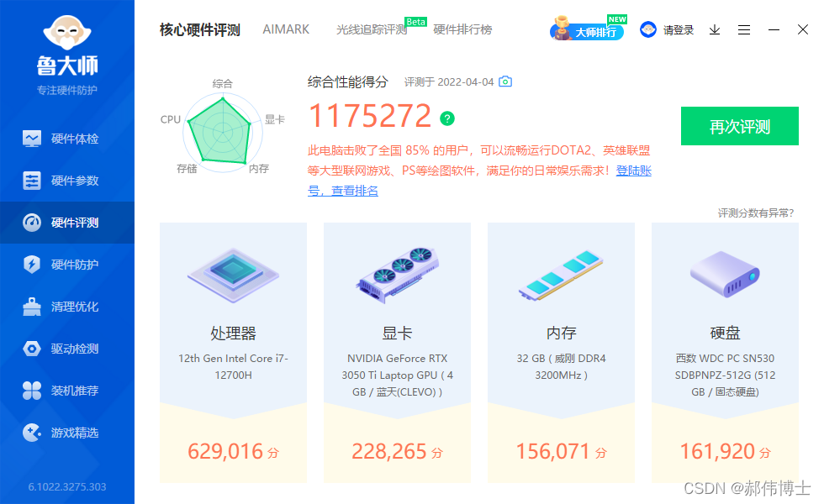Click the green question mark icon
The image size is (824, 504).
tap(447, 118)
